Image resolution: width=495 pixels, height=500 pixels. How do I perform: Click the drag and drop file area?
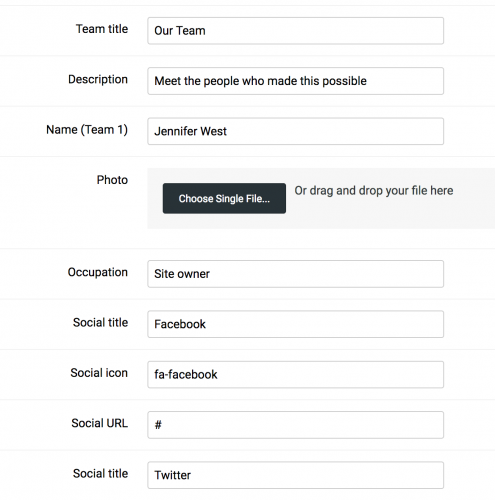321,198
